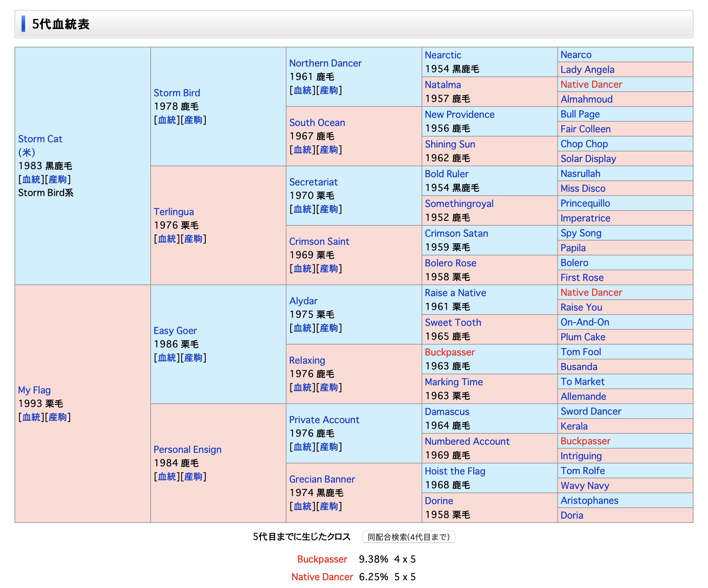Click Native Dancer in cross summary

point(322,577)
